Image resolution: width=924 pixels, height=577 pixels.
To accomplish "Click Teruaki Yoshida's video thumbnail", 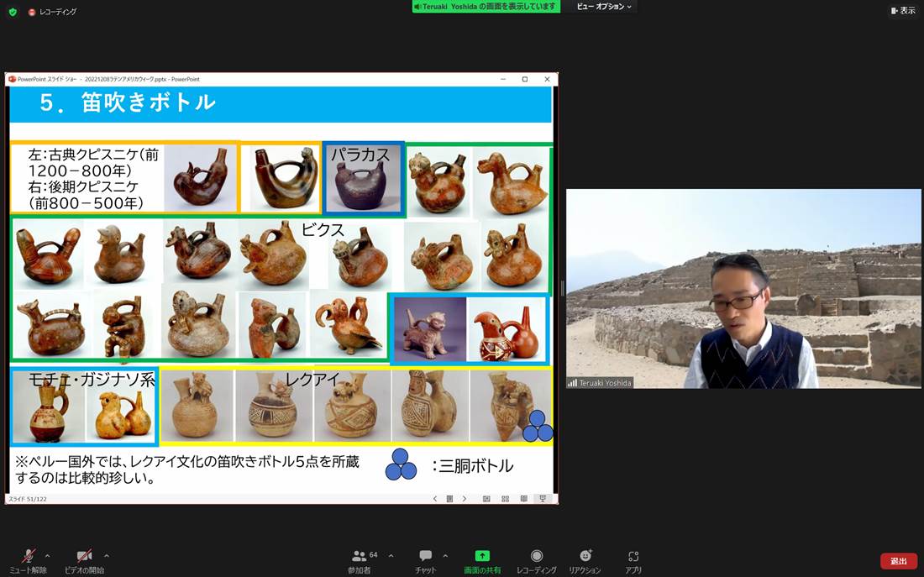I will 745,289.
